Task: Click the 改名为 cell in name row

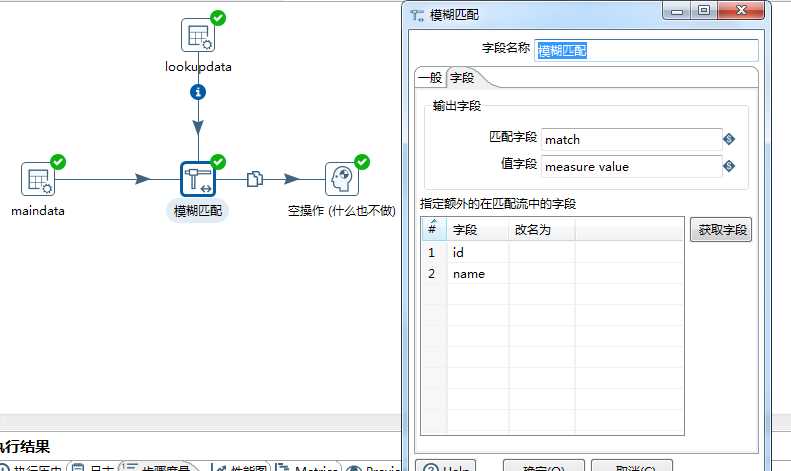Action: [542, 273]
